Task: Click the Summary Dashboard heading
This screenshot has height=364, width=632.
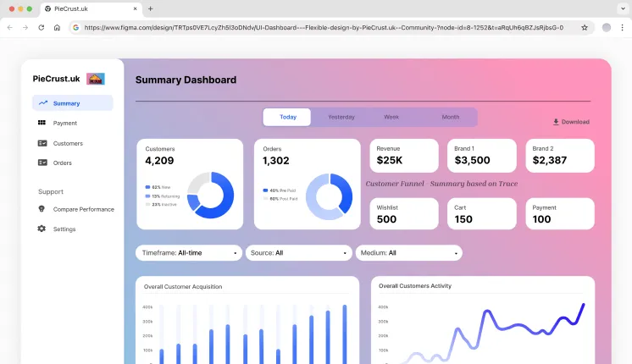Action: (186, 80)
